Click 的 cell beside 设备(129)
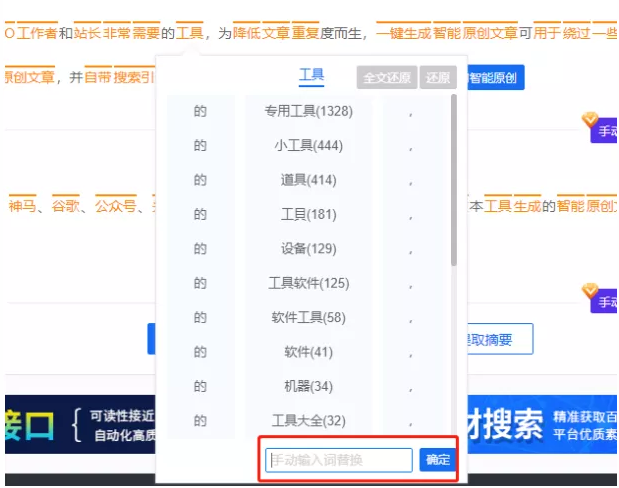Viewport: 619px width, 488px height. click(200, 249)
